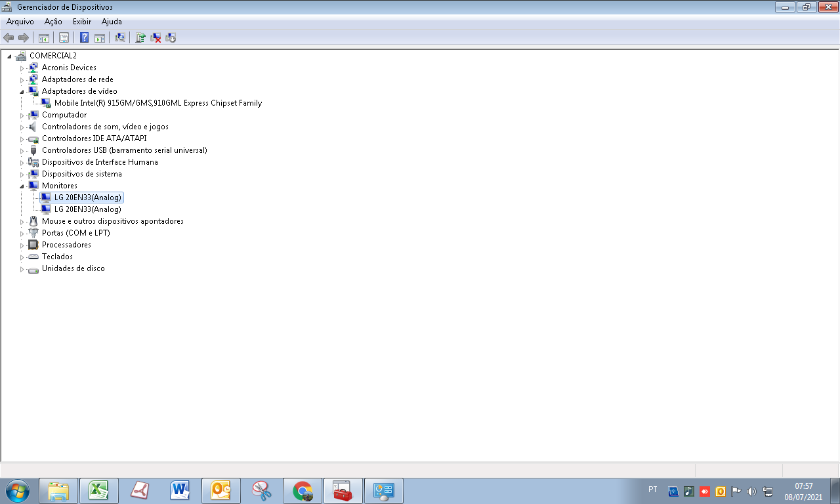Screen dimensions: 840x504
Task: Expand the Teclados node arrow
Action: pyautogui.click(x=22, y=257)
